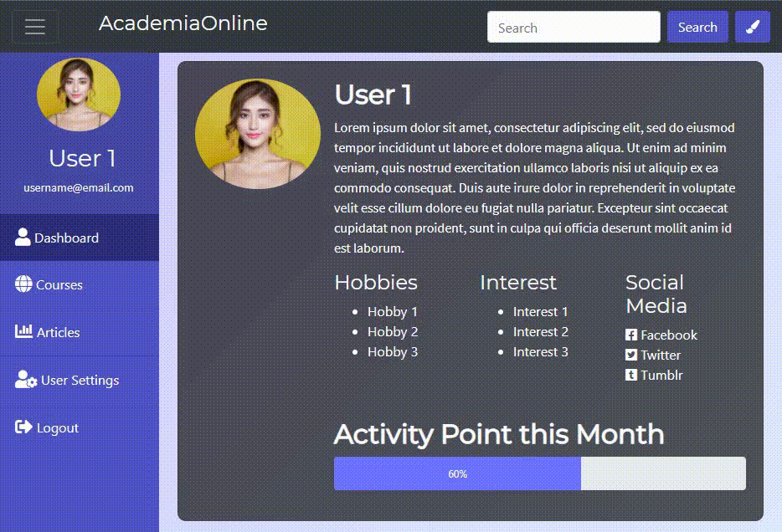This screenshot has width=782, height=532.
Task: Click Interest 1 in the list
Action: tap(541, 312)
